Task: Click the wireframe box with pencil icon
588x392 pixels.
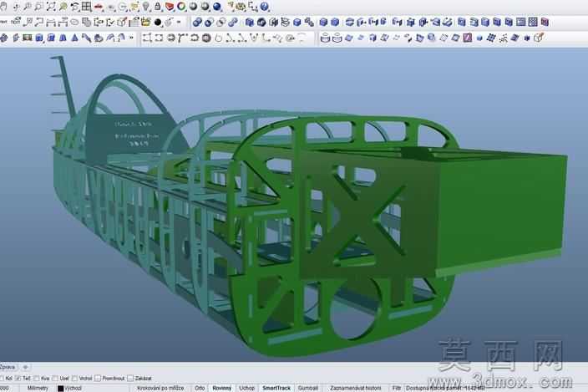Action: click(x=539, y=38)
